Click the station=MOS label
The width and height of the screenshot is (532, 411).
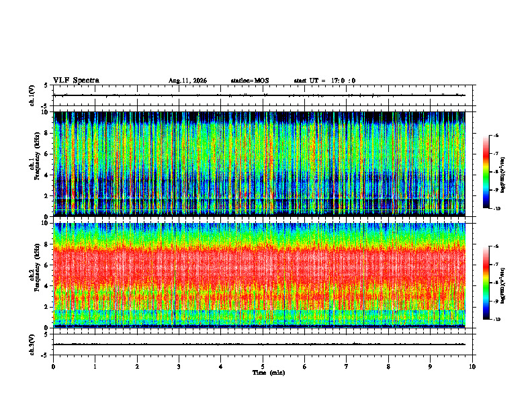(250, 81)
